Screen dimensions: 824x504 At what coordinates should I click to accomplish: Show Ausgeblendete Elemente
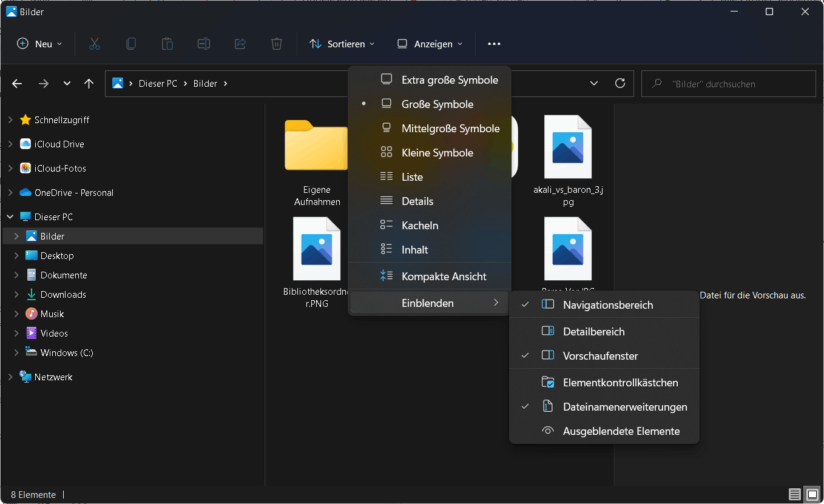[x=604, y=431]
